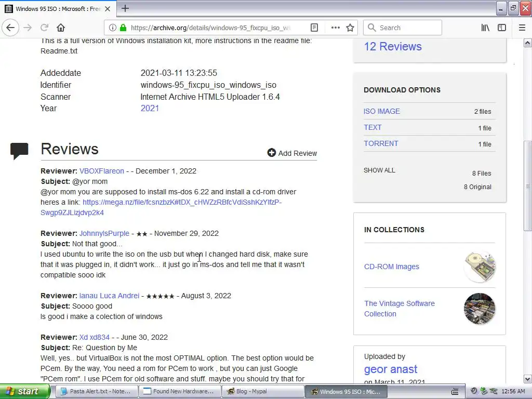Image resolution: width=532 pixels, height=399 pixels.
Task: Click the archive.org URL address field
Action: click(x=210, y=28)
